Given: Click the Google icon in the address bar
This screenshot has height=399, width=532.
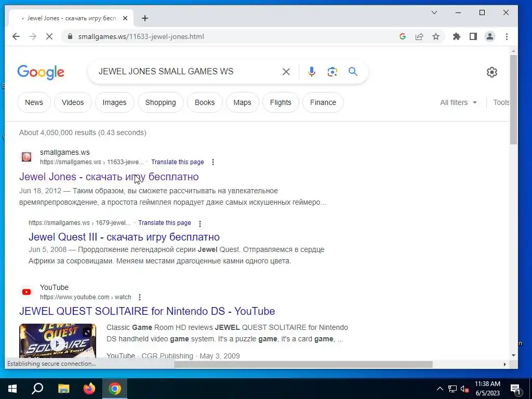Looking at the screenshot, I should coord(403,37).
